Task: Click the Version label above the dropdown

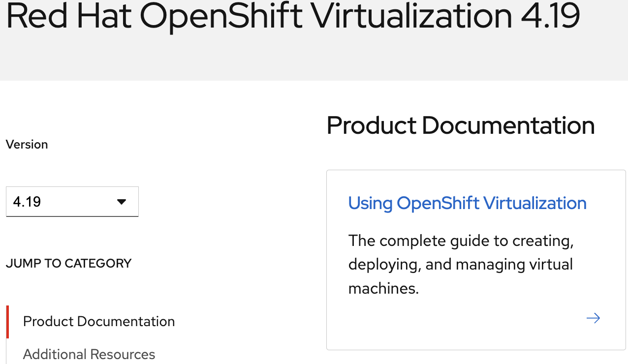Action: click(x=27, y=145)
